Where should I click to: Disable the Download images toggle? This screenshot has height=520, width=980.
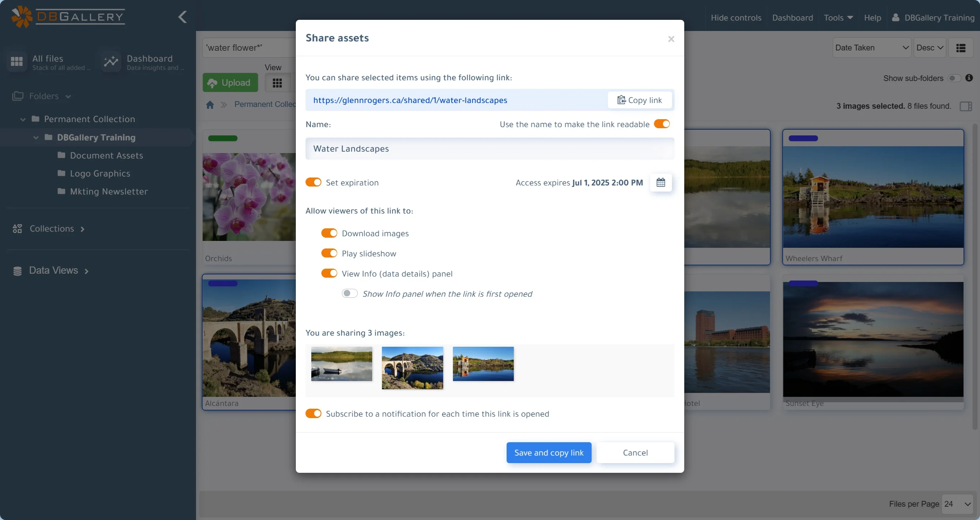329,233
